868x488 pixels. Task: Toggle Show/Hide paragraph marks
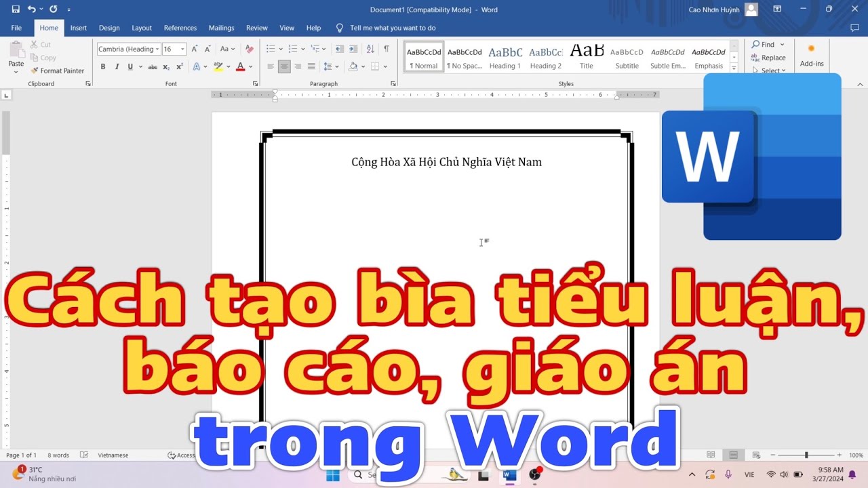tap(387, 49)
